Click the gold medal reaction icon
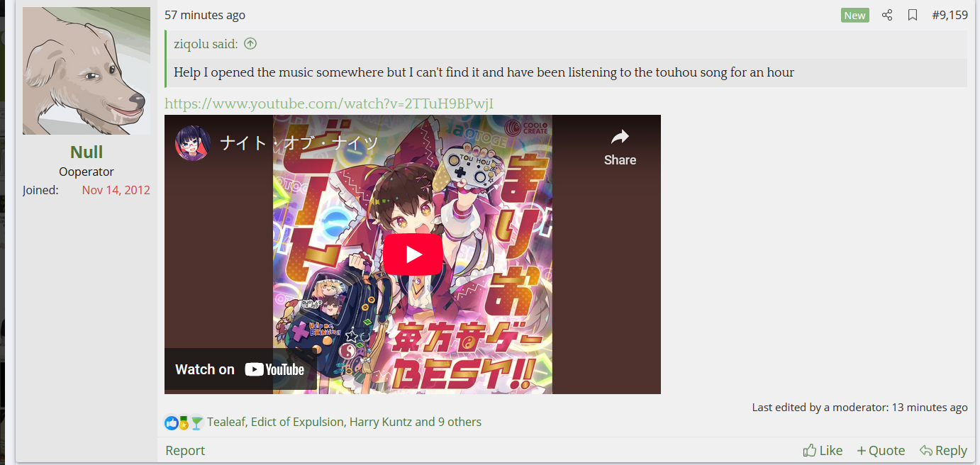This screenshot has width=980, height=465. (x=184, y=423)
